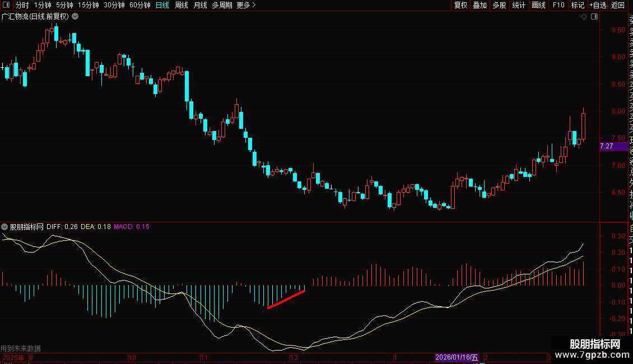Open the 多周期 multi-period view

coord(222,5)
